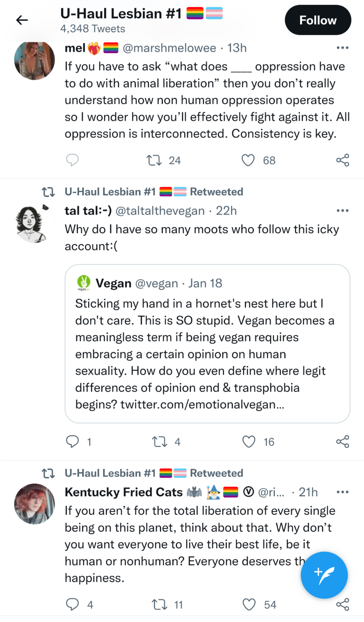Share tal tal's quote tweet
This screenshot has width=364, height=622.
click(343, 442)
